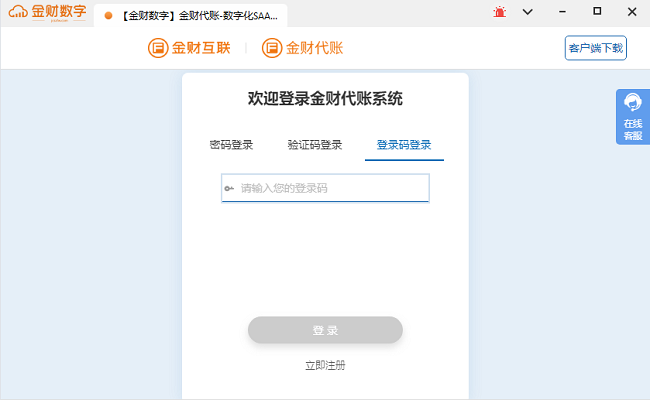Open the 立即注册 link
This screenshot has width=650, height=400.
(325, 365)
